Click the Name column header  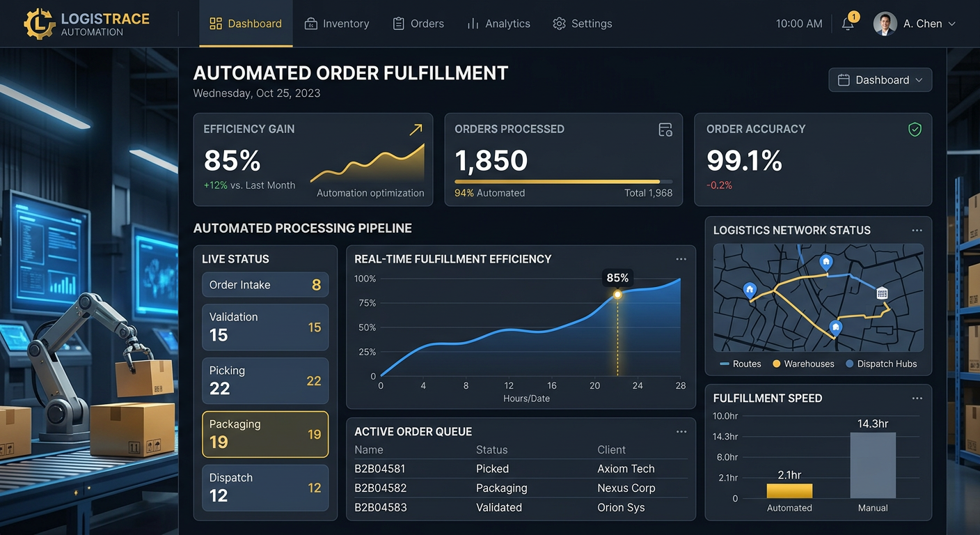coord(369,450)
